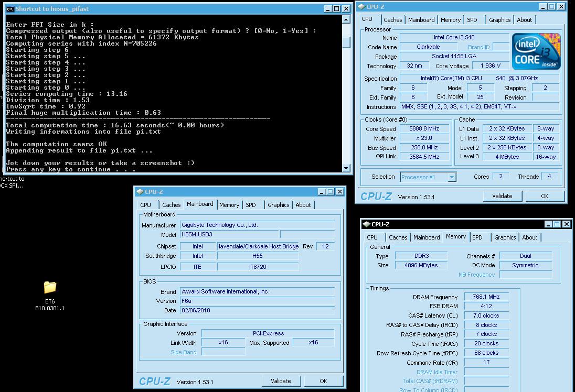Click OK button in the CPU window
The image size is (575, 392).
pyautogui.click(x=545, y=196)
